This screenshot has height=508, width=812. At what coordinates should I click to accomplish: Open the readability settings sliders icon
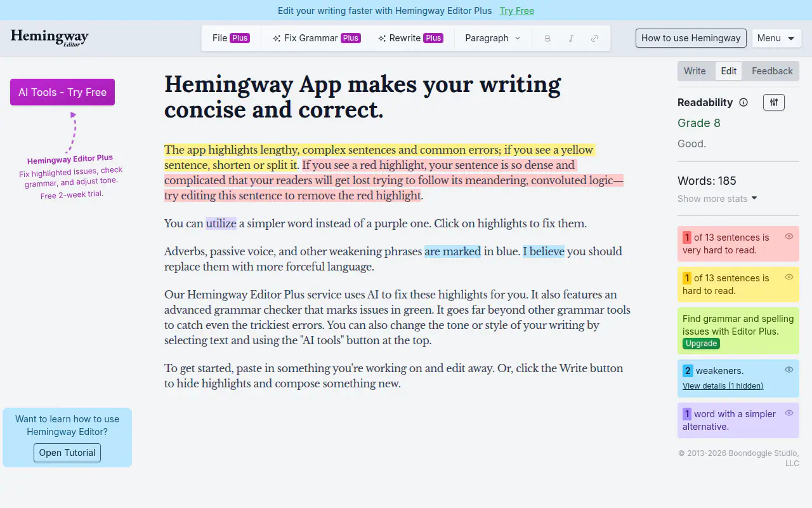774,102
